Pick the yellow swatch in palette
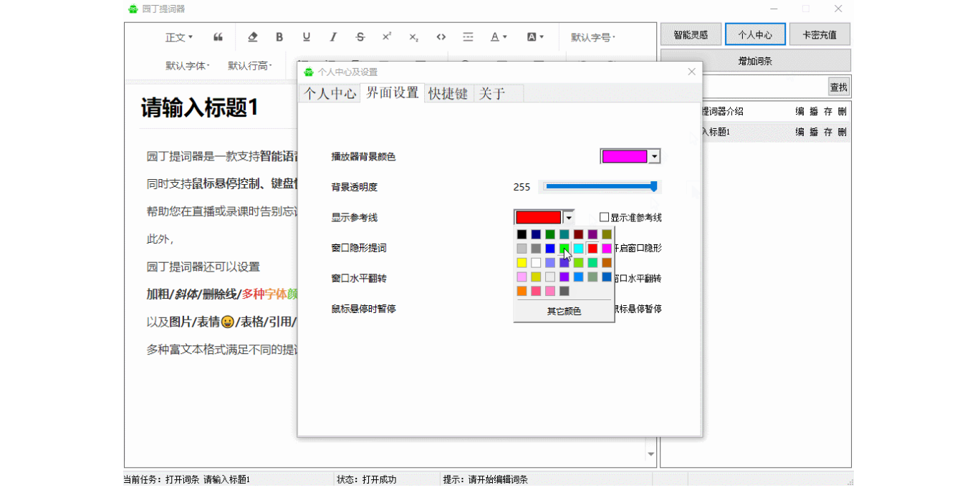Screen dimensions: 980x490 [x=522, y=263]
